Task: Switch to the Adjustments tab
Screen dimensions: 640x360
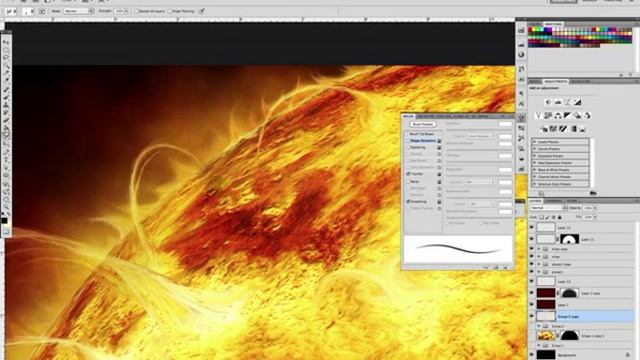Action: point(556,82)
